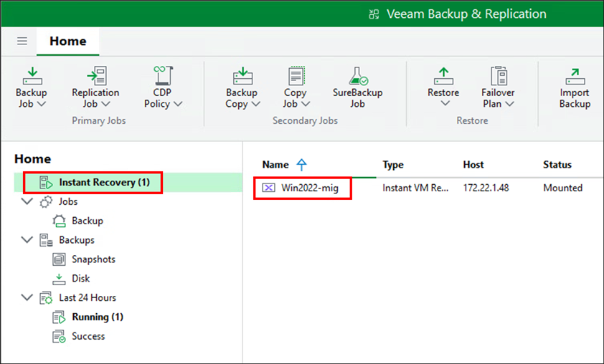This screenshot has width=604, height=364.
Task: Select the Snapshots tree item
Action: tap(93, 259)
